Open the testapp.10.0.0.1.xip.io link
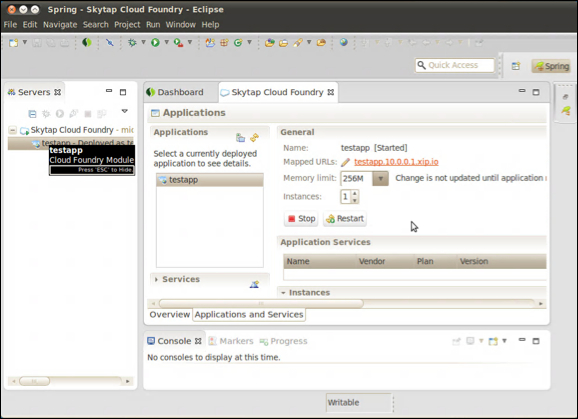Image resolution: width=578 pixels, height=419 pixels. [x=396, y=162]
